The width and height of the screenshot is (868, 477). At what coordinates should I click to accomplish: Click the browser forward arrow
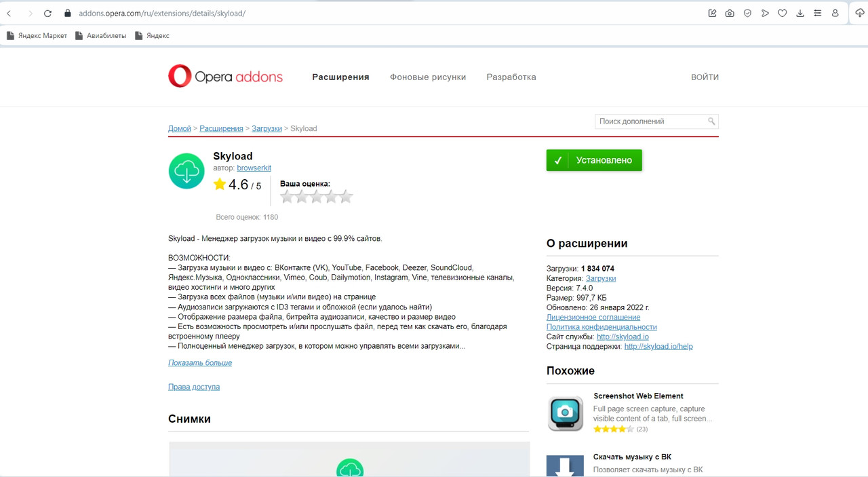tap(30, 14)
